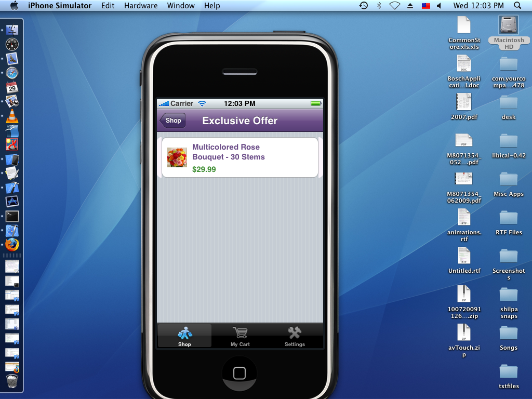Select the shilpa snaps folder
Image resolution: width=532 pixels, height=399 pixels.
[x=509, y=303]
